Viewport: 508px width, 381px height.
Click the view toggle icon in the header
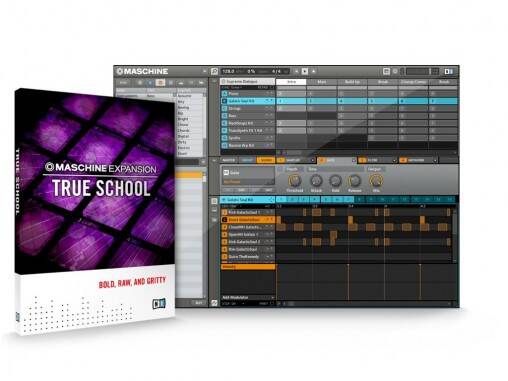386,71
